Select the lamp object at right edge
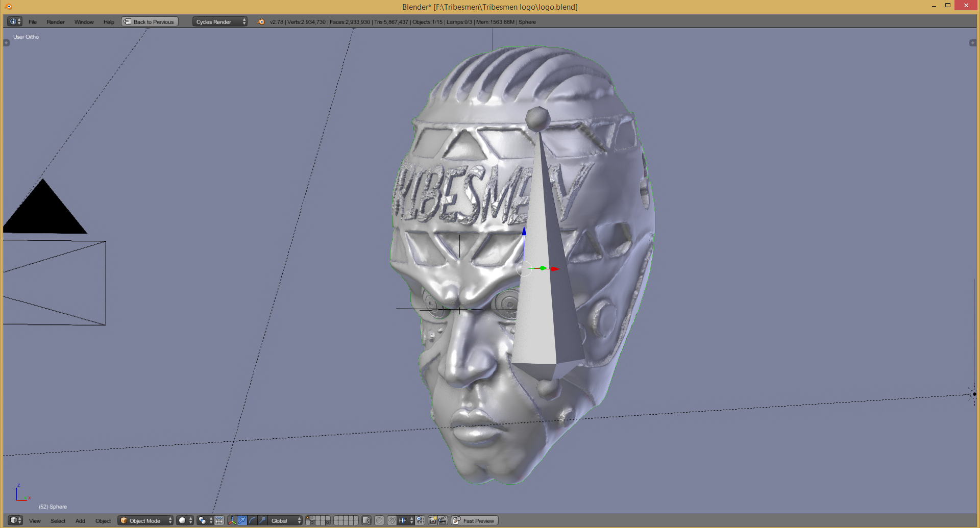 pos(973,394)
